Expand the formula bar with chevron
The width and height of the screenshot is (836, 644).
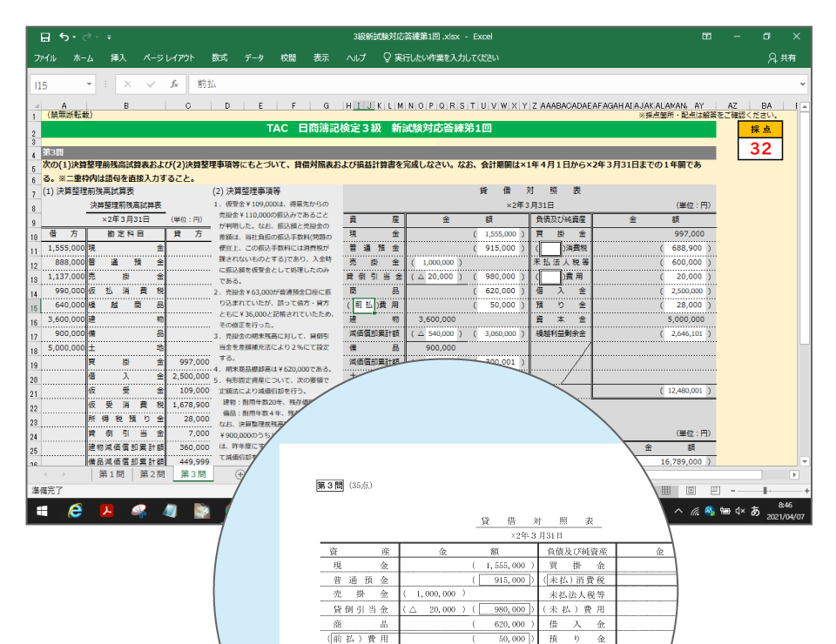pos(803,84)
